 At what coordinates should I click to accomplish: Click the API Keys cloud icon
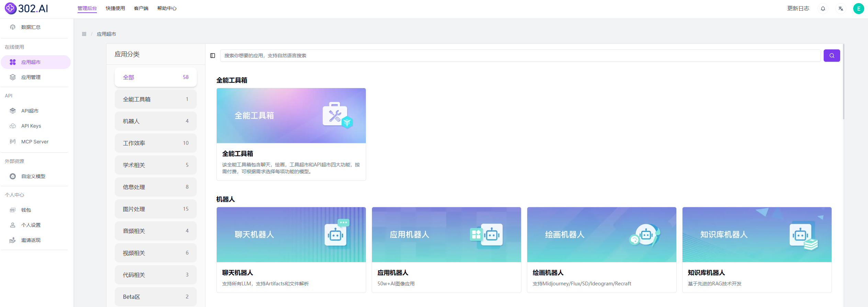click(13, 126)
